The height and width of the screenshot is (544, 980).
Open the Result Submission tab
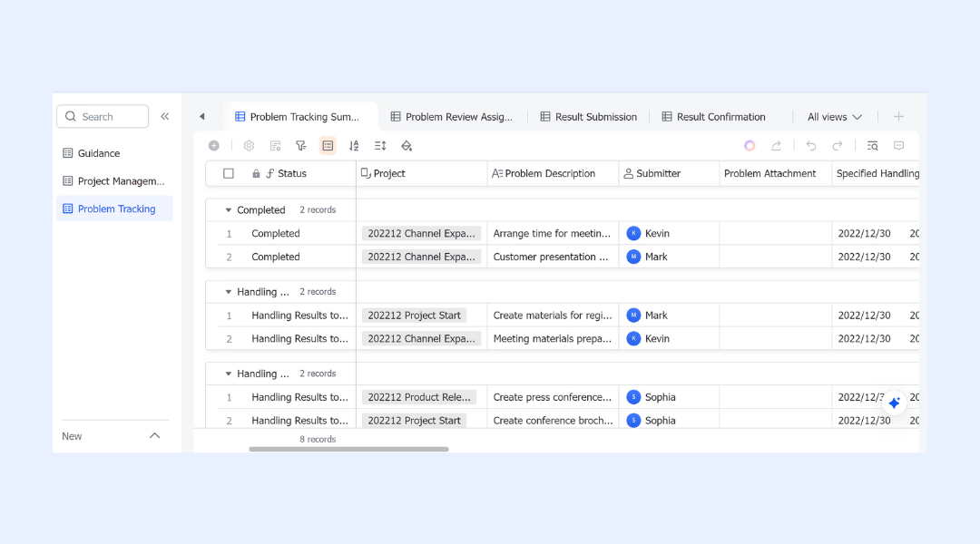(589, 117)
